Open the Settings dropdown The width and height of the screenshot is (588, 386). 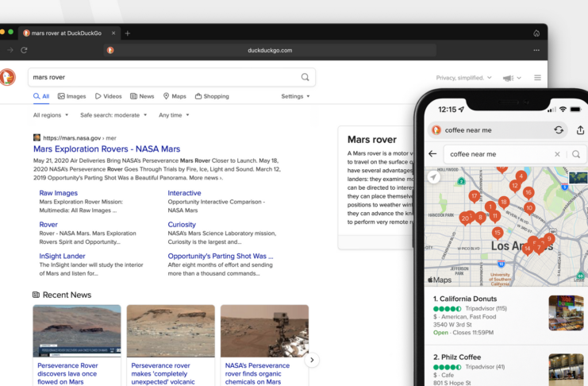(295, 96)
